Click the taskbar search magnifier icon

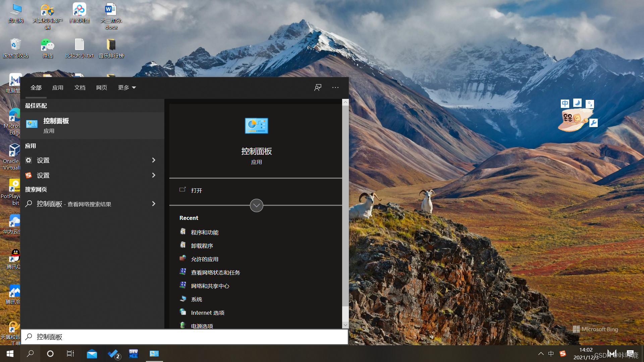[30, 354]
